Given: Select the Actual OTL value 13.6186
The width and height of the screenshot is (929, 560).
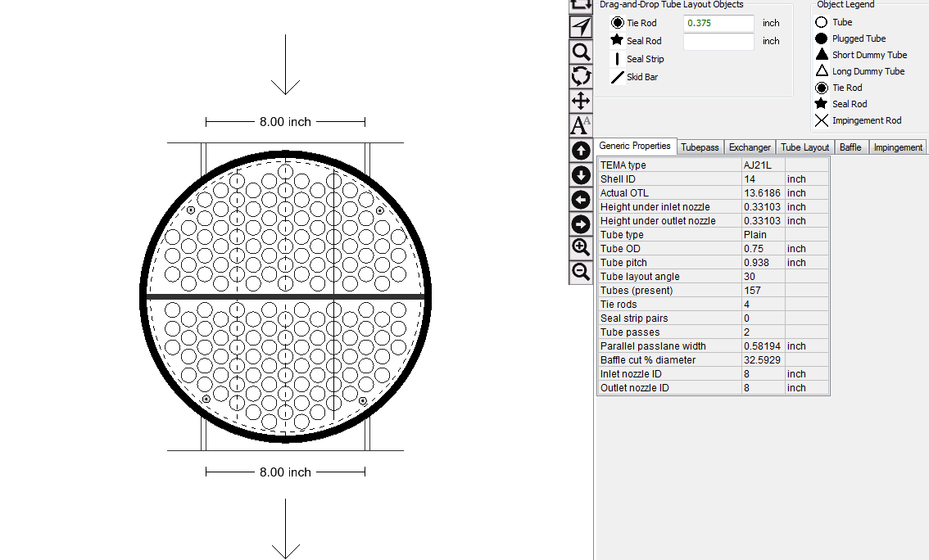Looking at the screenshot, I should point(764,193).
